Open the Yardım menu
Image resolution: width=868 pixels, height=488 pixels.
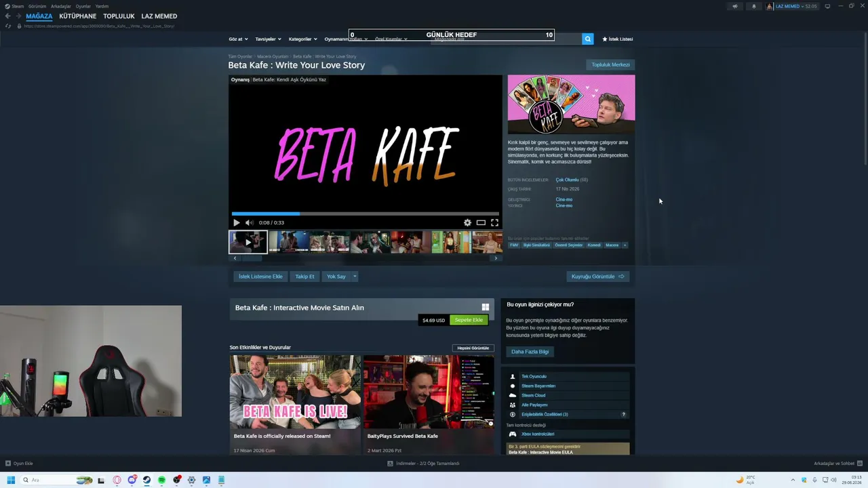coord(102,6)
